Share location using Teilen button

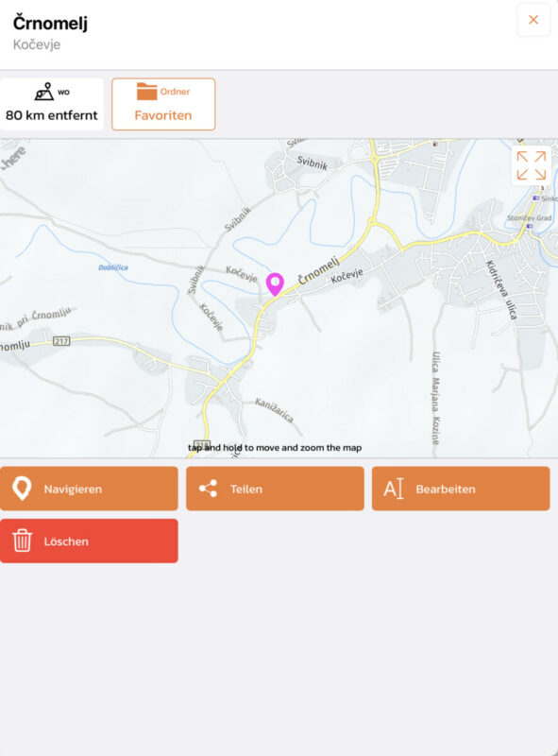[275, 489]
